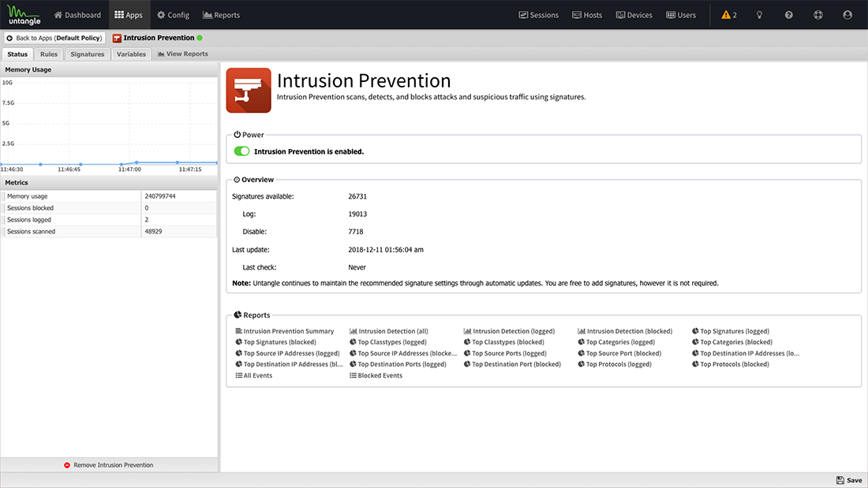
Task: Open Top Protocols (logged) report
Action: [x=615, y=364]
